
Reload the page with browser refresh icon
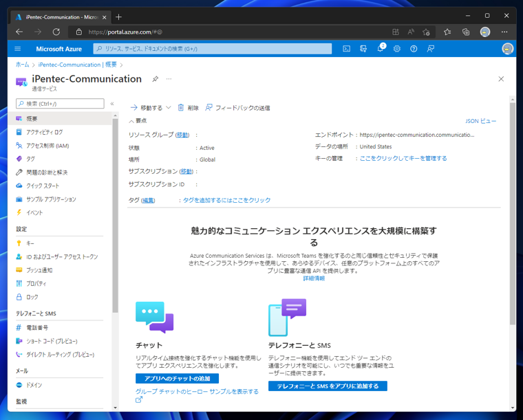[56, 32]
